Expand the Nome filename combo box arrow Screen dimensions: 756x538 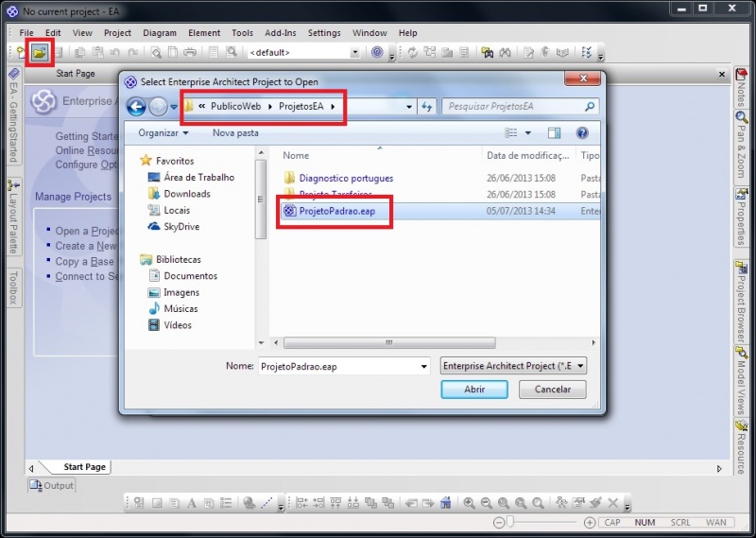coord(423,366)
